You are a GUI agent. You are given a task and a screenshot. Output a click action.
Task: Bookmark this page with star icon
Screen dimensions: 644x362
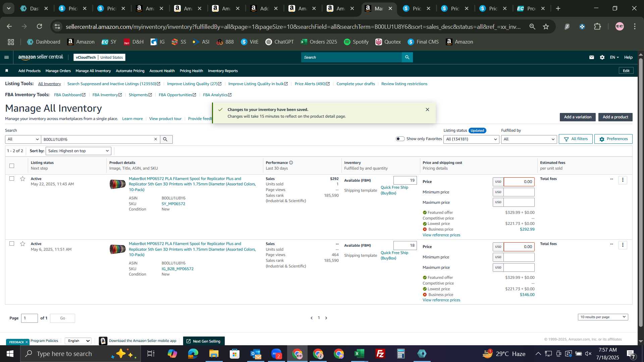[546, 26]
